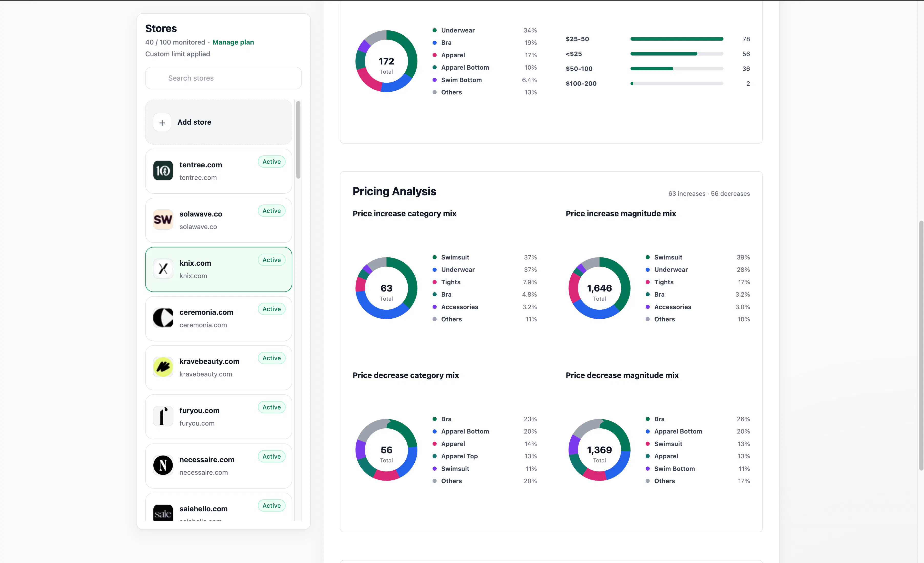The image size is (924, 563).
Task: Click the $25-50 price range bar
Action: coord(677,39)
